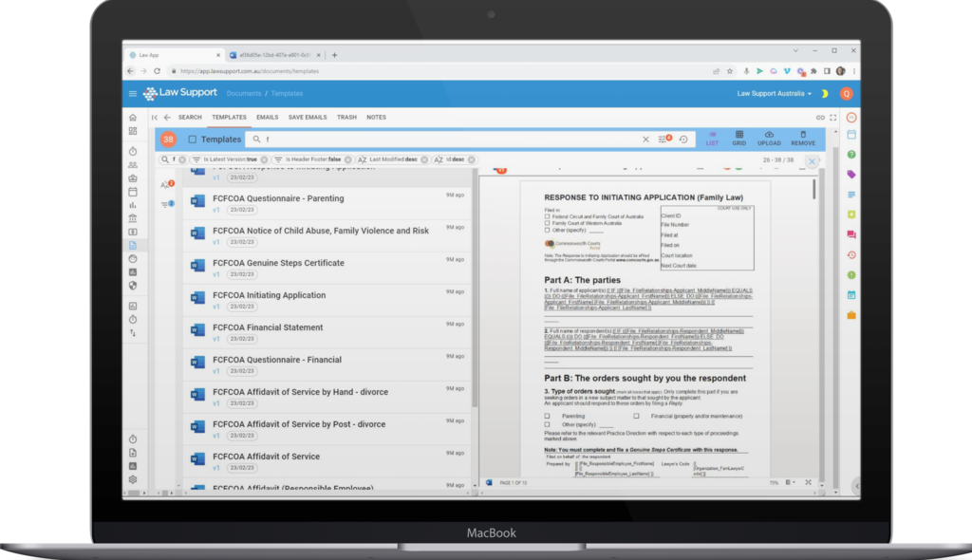Tick the Templates select-all checkbox
Image resolution: width=972 pixels, height=560 pixels.
192,140
